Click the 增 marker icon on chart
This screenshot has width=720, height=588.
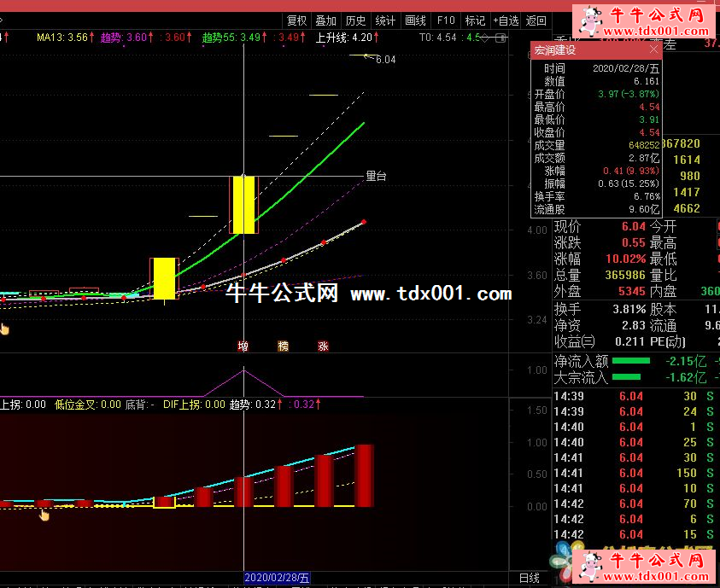pos(243,346)
